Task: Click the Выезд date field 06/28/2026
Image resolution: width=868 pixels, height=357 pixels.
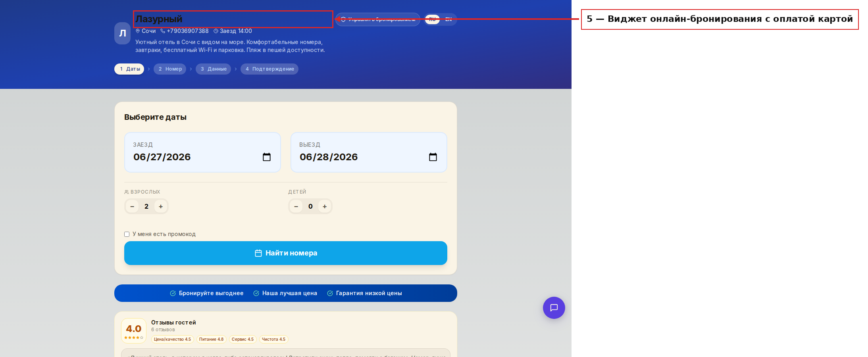Action: [x=369, y=152]
